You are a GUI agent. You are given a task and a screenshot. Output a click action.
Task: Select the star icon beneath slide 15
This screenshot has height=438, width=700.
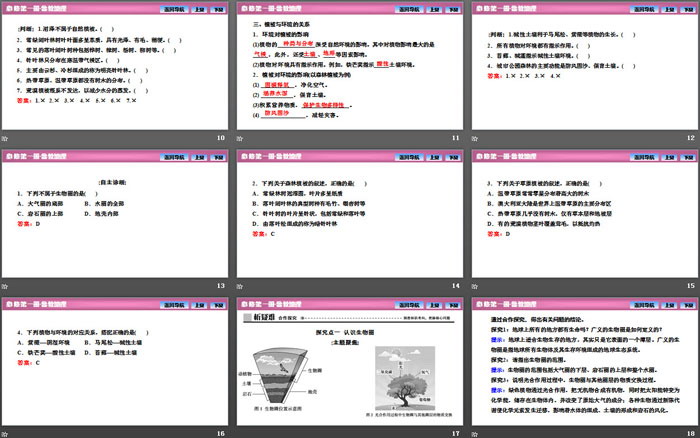click(x=474, y=285)
